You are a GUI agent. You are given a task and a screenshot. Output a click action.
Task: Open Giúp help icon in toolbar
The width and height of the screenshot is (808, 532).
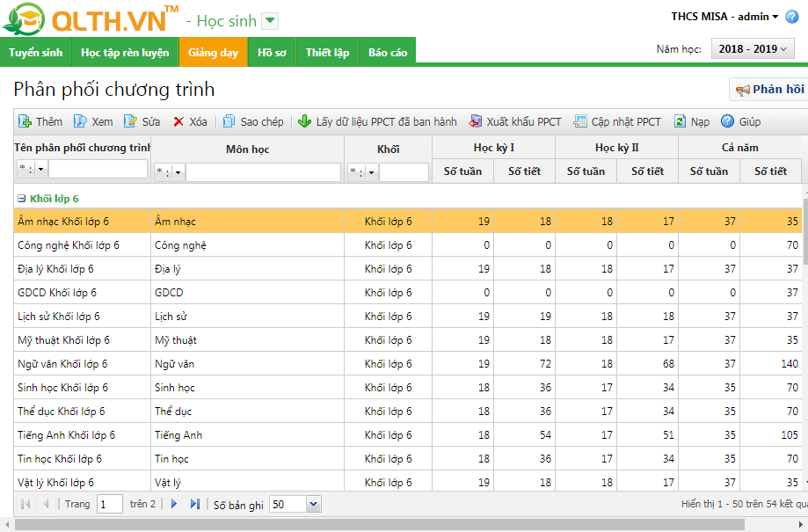point(727,121)
